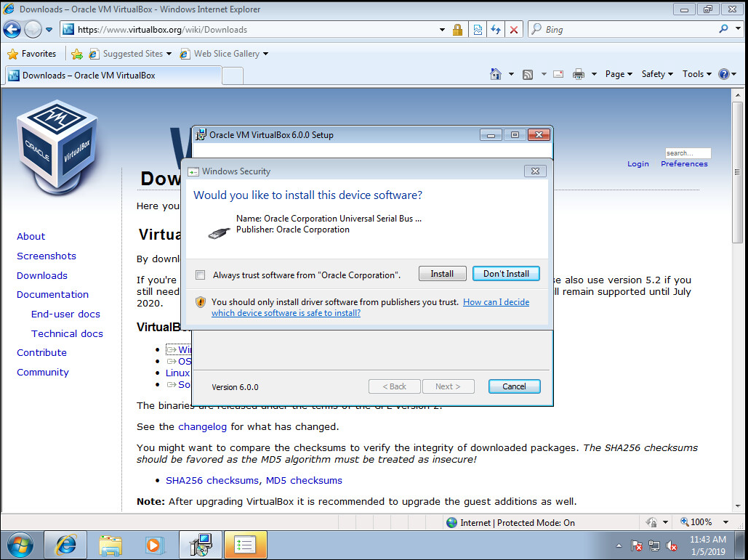The image size is (748, 560).
Task: Open a new blank tab
Action: [233, 76]
